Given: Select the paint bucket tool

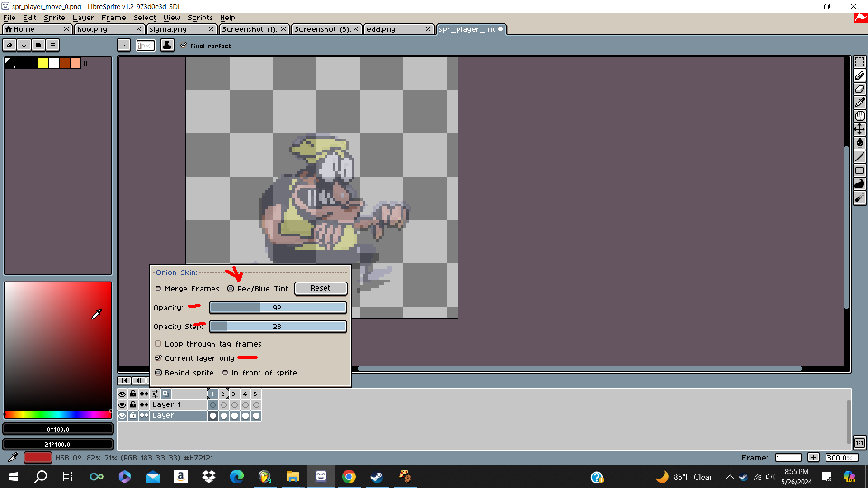Looking at the screenshot, I should tap(859, 143).
